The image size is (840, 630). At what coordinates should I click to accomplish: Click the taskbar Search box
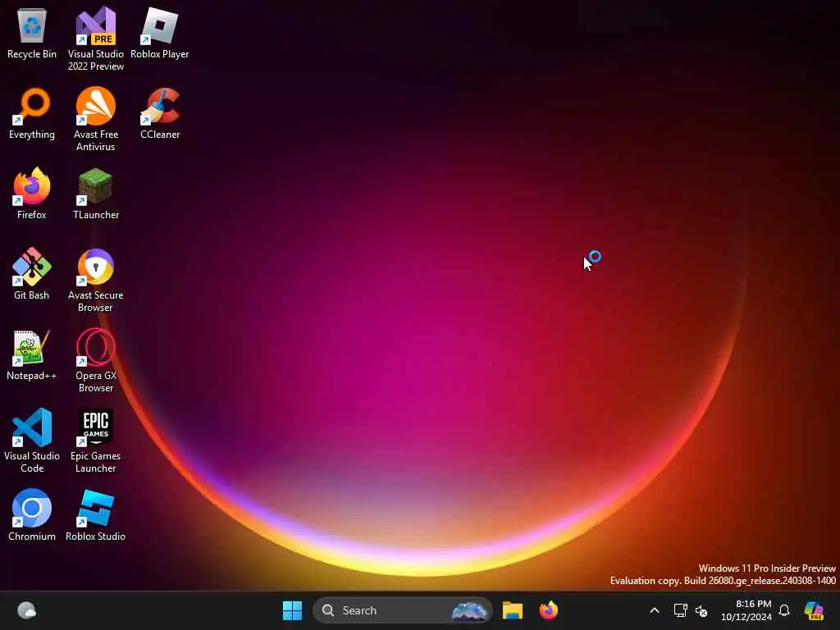pyautogui.click(x=402, y=610)
